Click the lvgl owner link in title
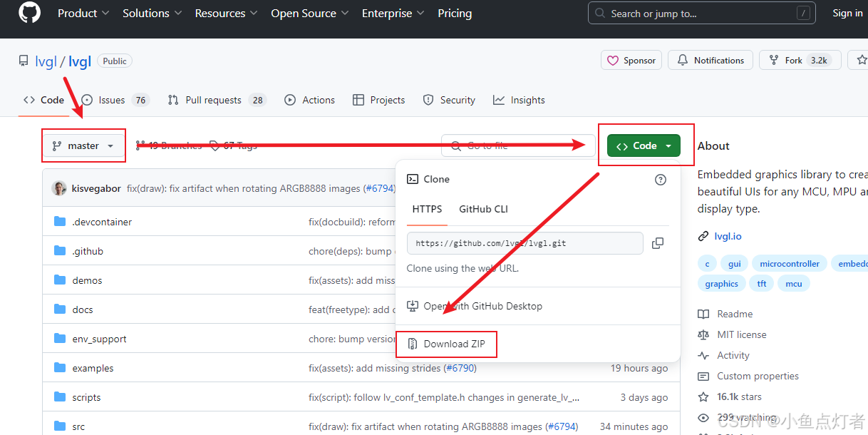868x435 pixels. [x=46, y=61]
